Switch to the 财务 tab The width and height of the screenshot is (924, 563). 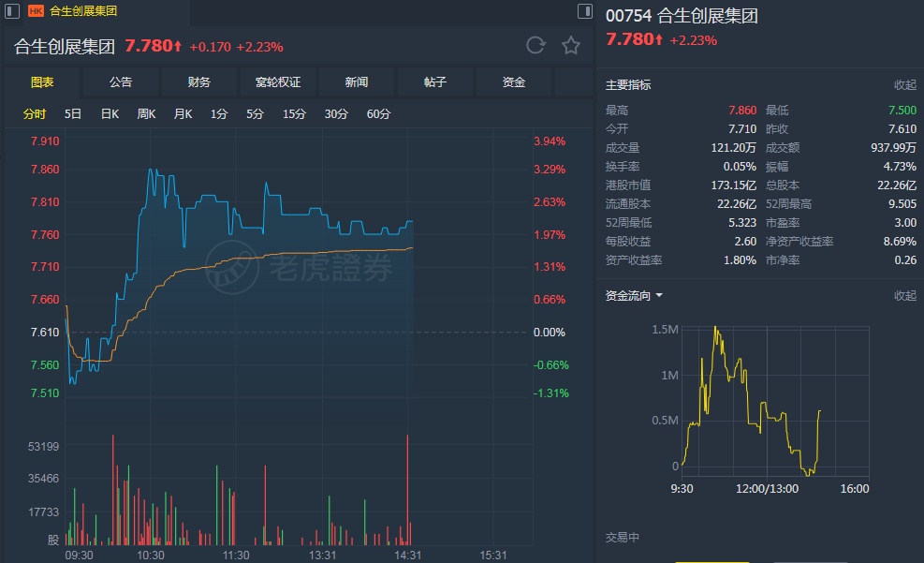pos(199,81)
